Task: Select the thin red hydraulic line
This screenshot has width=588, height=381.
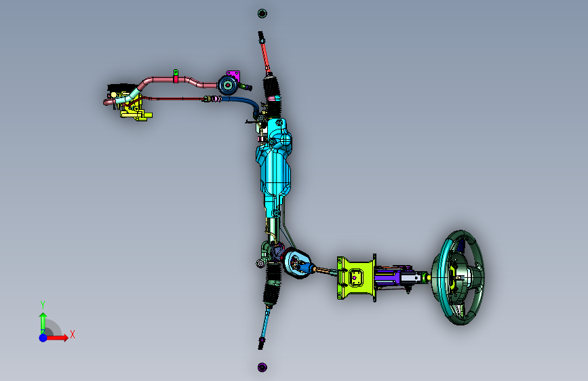Action: [174, 99]
